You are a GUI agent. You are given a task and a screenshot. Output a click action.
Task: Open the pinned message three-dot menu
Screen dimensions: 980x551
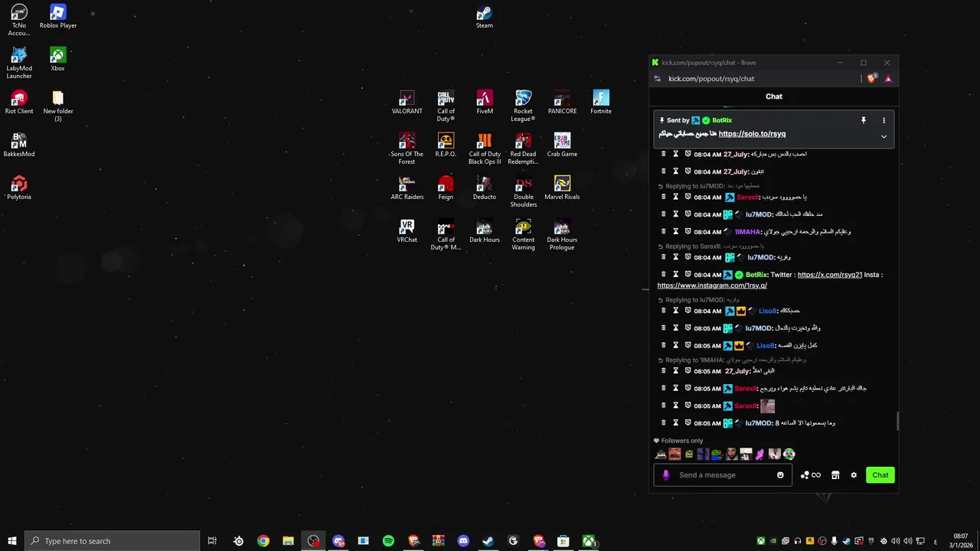point(884,120)
